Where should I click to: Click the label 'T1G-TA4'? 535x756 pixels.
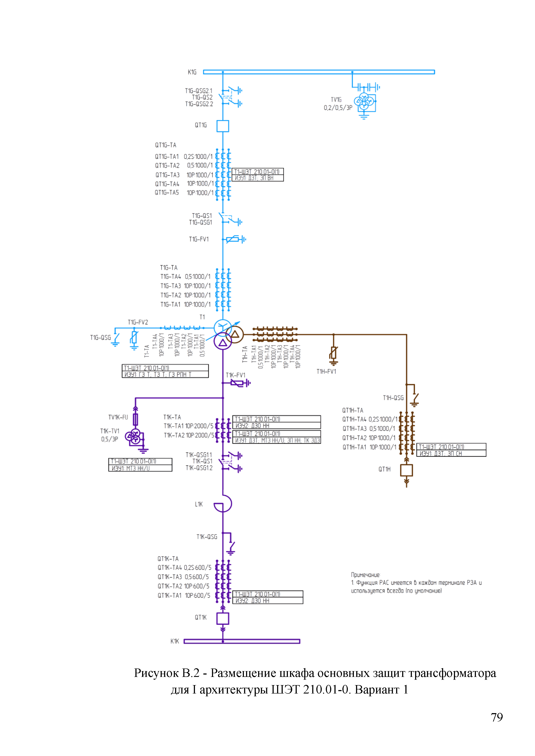pyautogui.click(x=171, y=276)
